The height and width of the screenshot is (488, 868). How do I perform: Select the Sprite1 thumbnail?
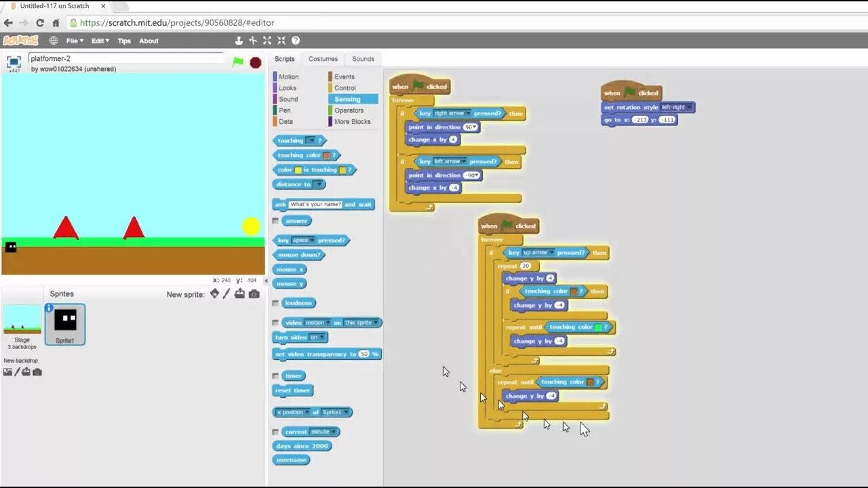(65, 325)
